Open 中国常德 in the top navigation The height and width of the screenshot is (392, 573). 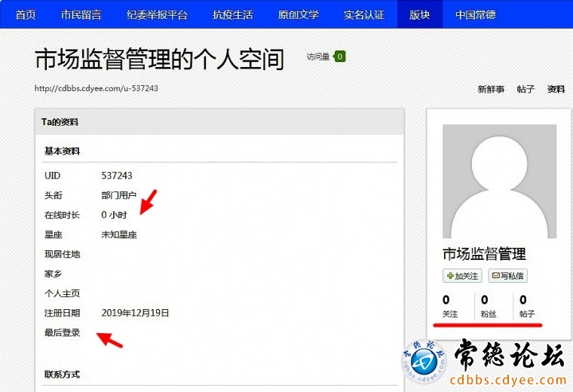476,14
